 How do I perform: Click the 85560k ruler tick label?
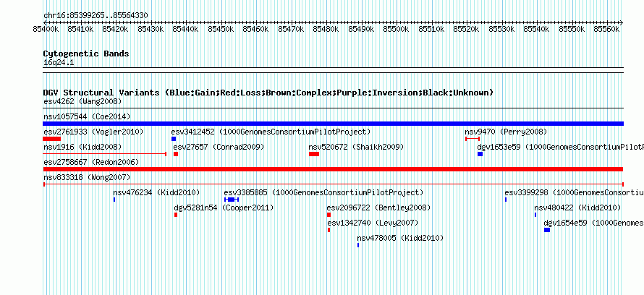tap(606, 29)
